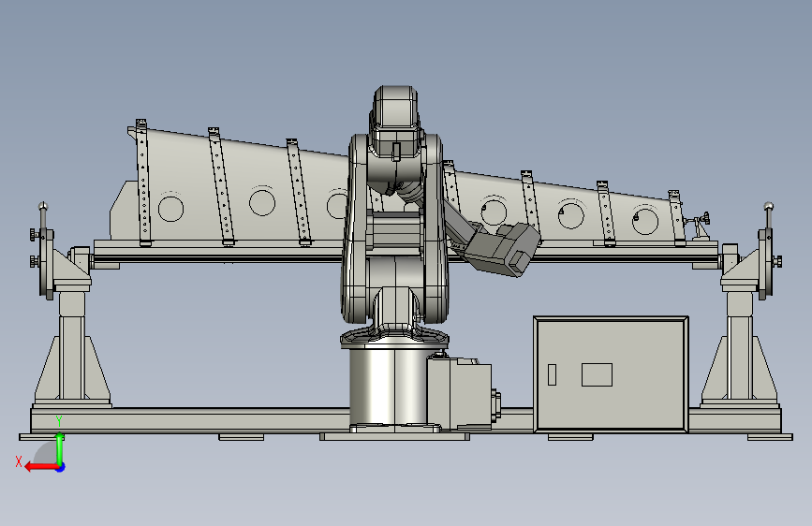Select the right support column stand
This screenshot has height=526, width=812.
pyautogui.click(x=740, y=349)
